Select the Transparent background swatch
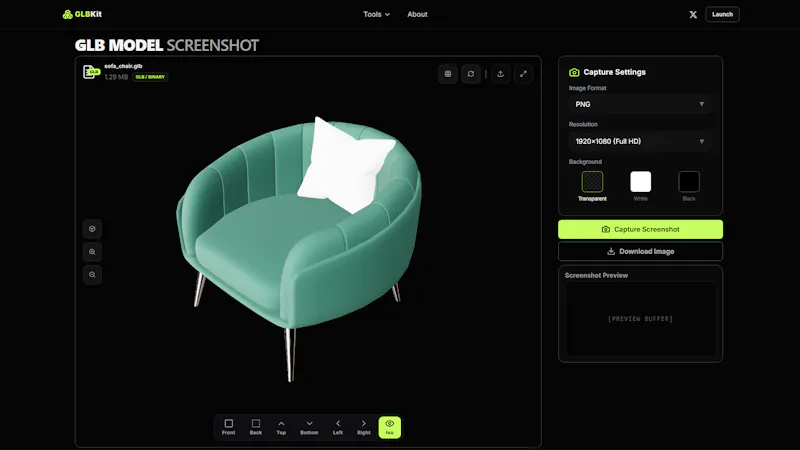The image size is (800, 450). [592, 182]
